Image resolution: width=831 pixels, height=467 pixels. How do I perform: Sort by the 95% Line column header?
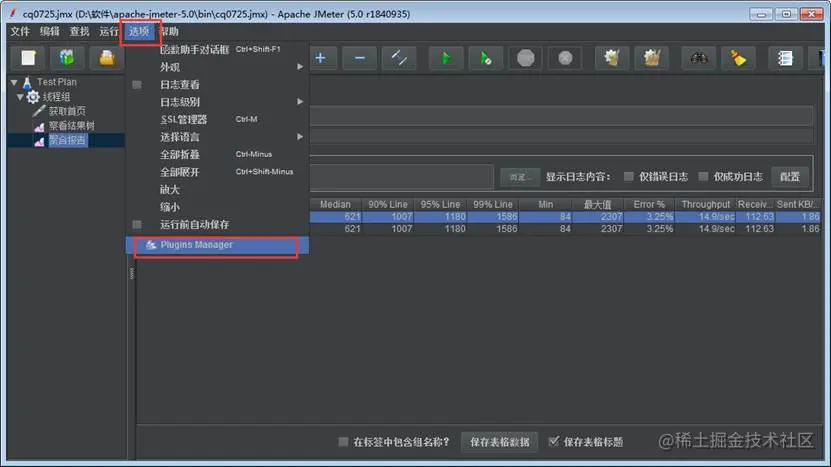tap(440, 205)
